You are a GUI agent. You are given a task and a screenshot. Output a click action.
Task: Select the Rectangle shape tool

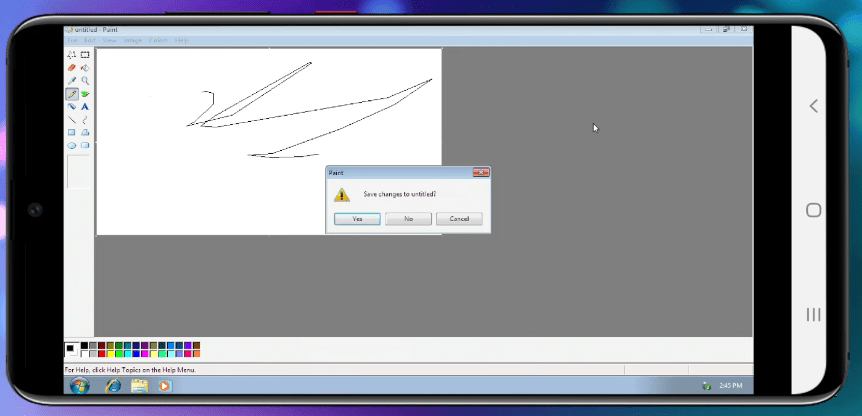coord(71,132)
